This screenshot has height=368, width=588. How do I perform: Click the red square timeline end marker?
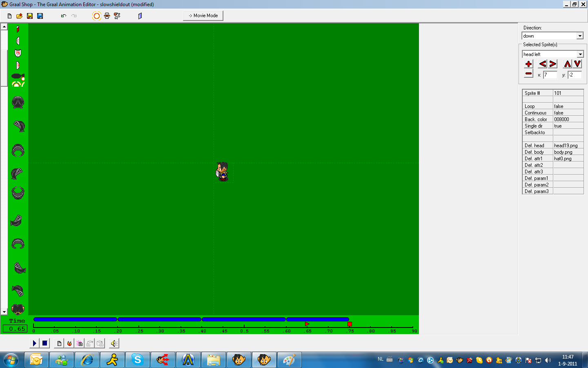pyautogui.click(x=350, y=324)
